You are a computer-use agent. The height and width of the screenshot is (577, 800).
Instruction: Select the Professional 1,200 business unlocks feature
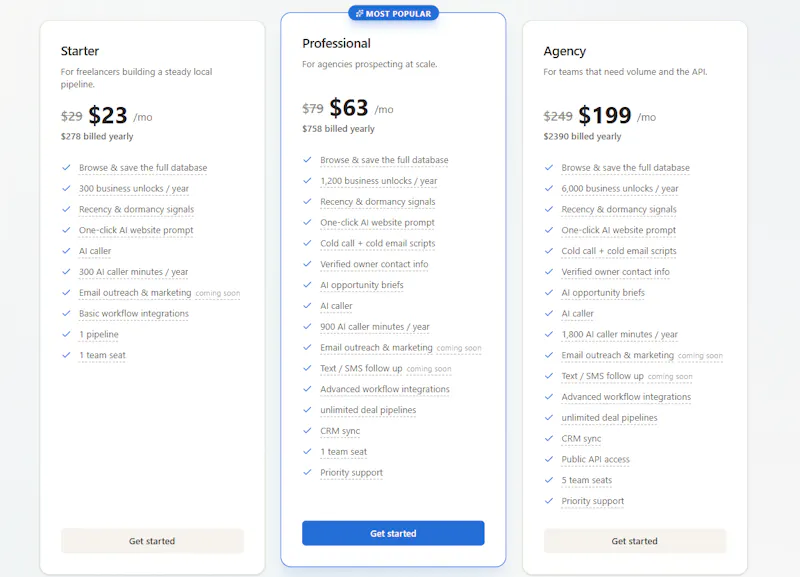click(379, 181)
